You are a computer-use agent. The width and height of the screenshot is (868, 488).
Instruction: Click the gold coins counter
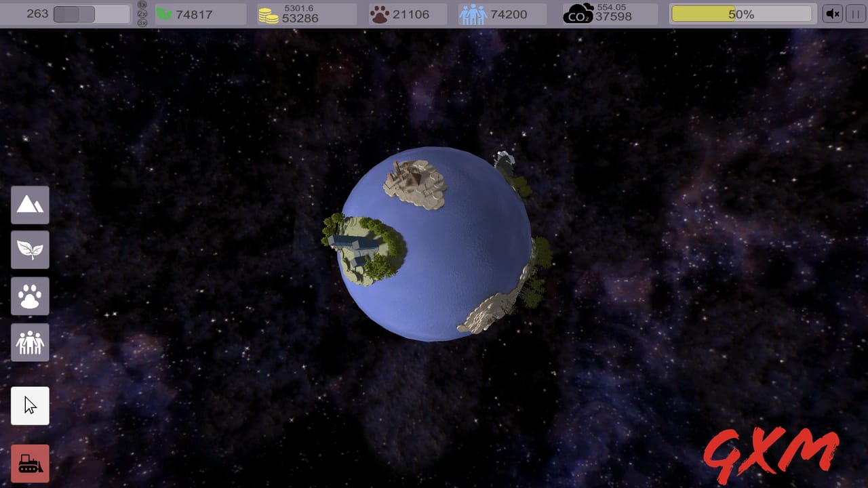tap(305, 14)
